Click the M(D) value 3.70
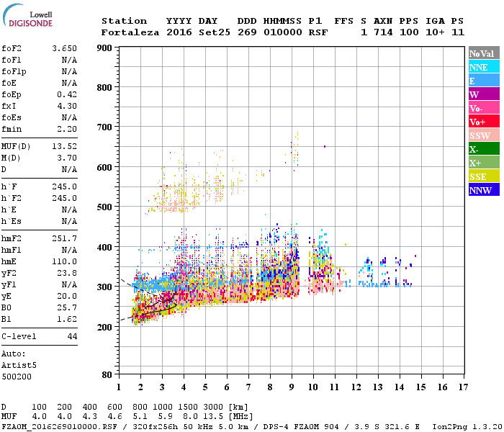 [67, 158]
